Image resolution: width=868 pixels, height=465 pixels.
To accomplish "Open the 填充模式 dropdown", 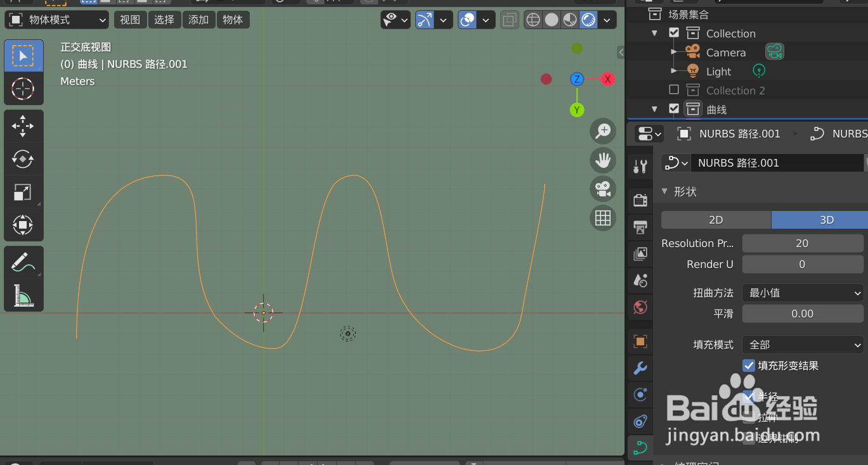I will coord(803,345).
